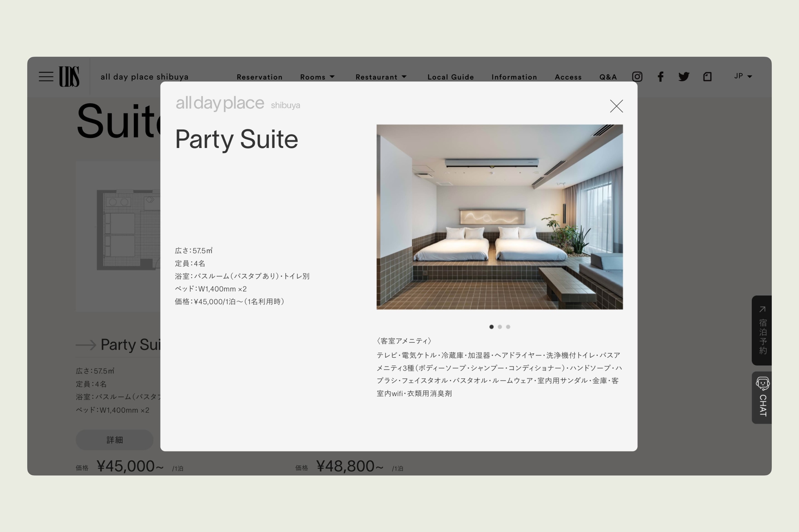Open the Instagram page

(637, 77)
